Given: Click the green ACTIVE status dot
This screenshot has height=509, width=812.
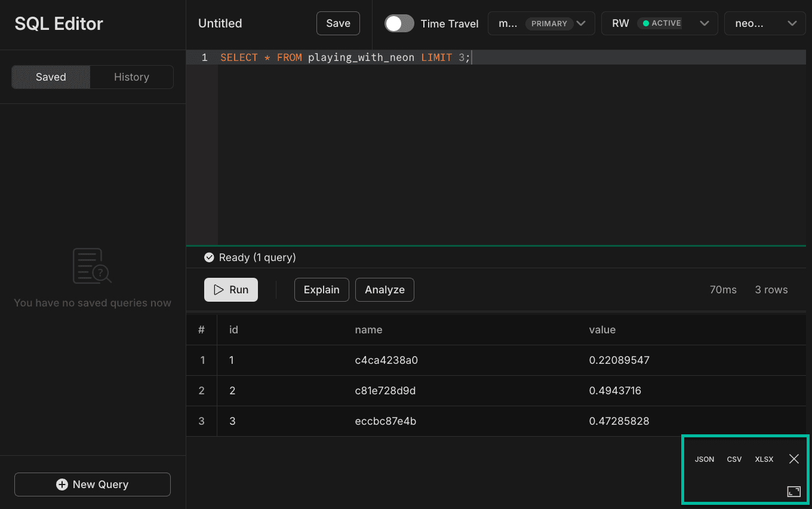Looking at the screenshot, I should coord(646,23).
